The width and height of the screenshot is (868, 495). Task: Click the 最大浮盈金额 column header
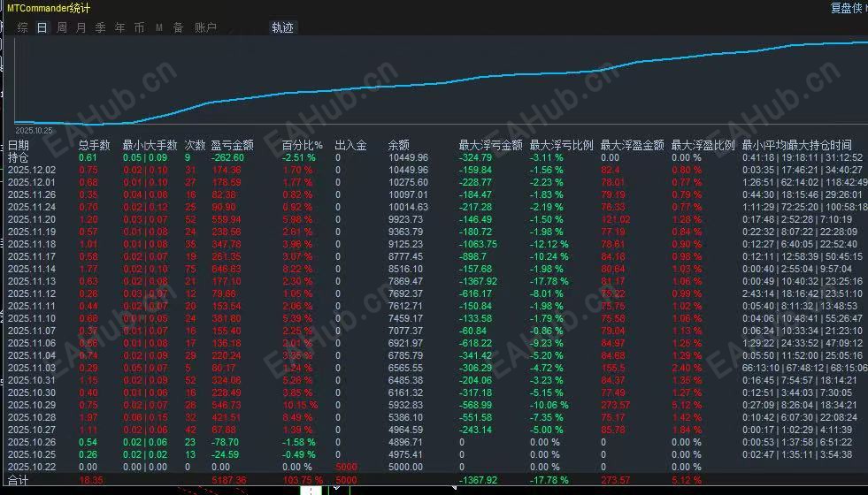coord(632,145)
